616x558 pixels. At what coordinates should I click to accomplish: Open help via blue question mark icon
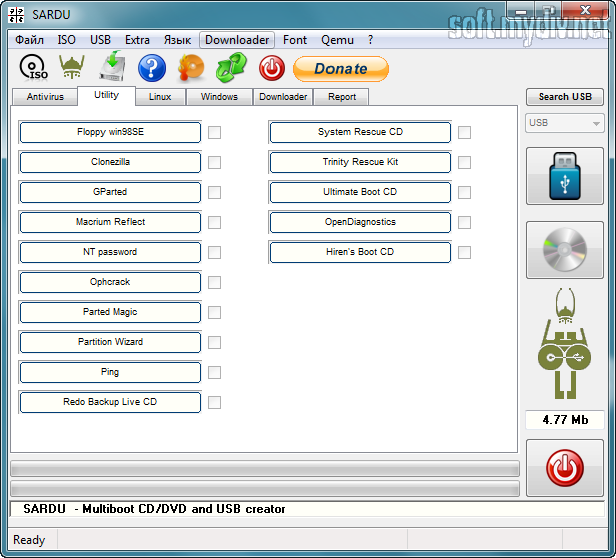click(152, 68)
